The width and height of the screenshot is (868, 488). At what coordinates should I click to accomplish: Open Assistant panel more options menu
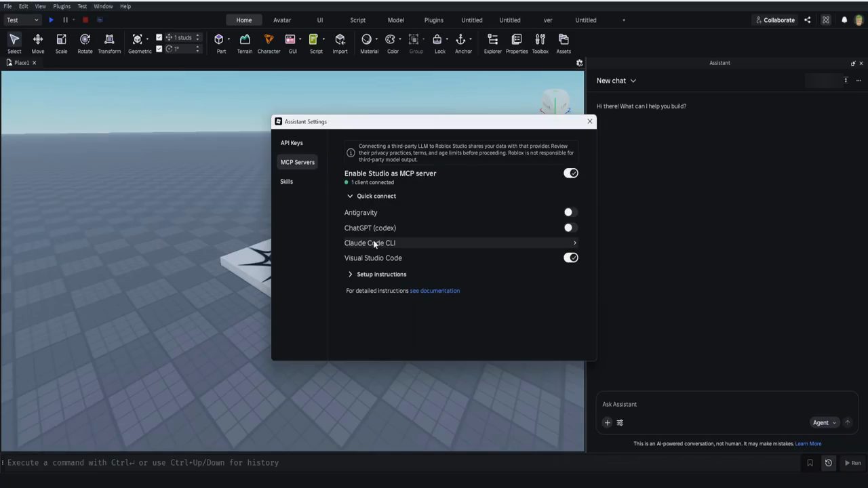tap(859, 81)
